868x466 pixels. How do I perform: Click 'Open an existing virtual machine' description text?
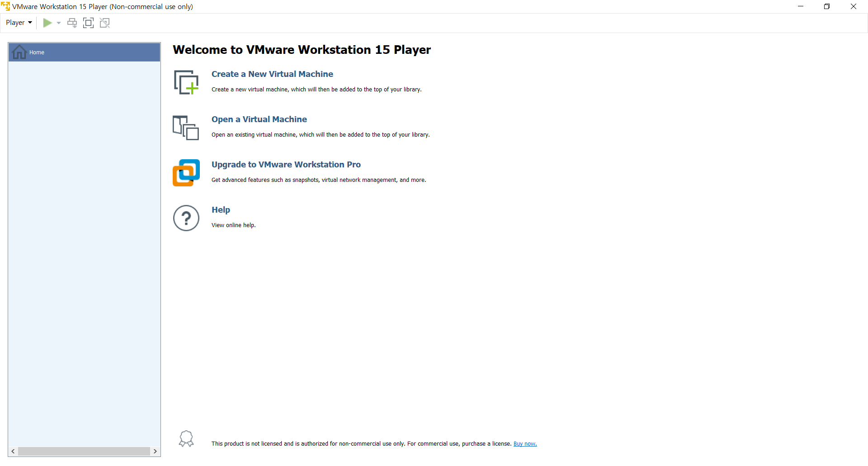[x=321, y=135]
